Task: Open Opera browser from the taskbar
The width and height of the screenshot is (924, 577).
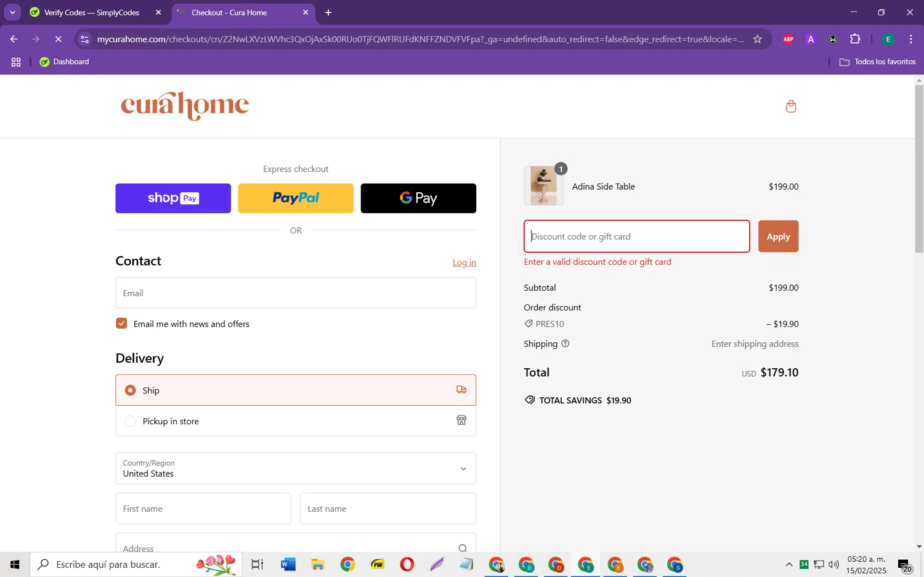Action: click(x=407, y=564)
